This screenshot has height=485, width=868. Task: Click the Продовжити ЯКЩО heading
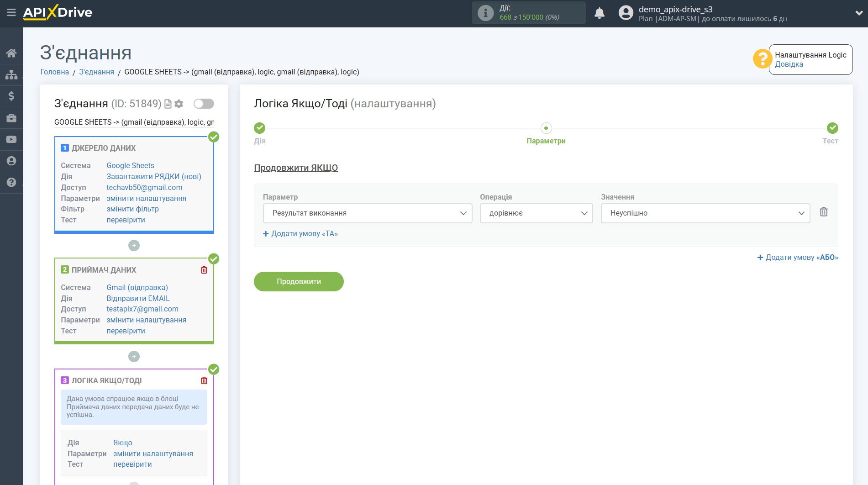pyautogui.click(x=296, y=168)
